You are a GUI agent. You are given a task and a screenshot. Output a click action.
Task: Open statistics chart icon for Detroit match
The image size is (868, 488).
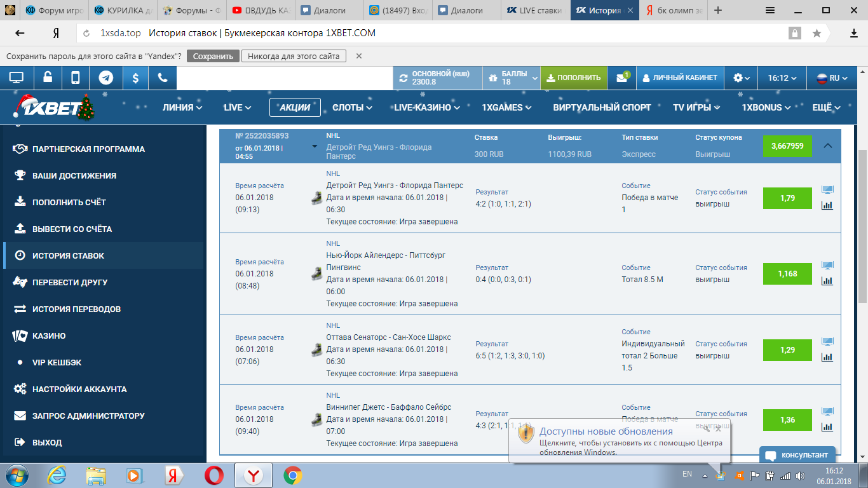(x=827, y=205)
